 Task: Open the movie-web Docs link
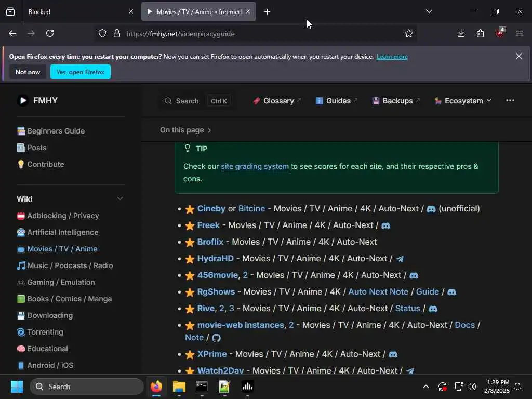(464, 325)
